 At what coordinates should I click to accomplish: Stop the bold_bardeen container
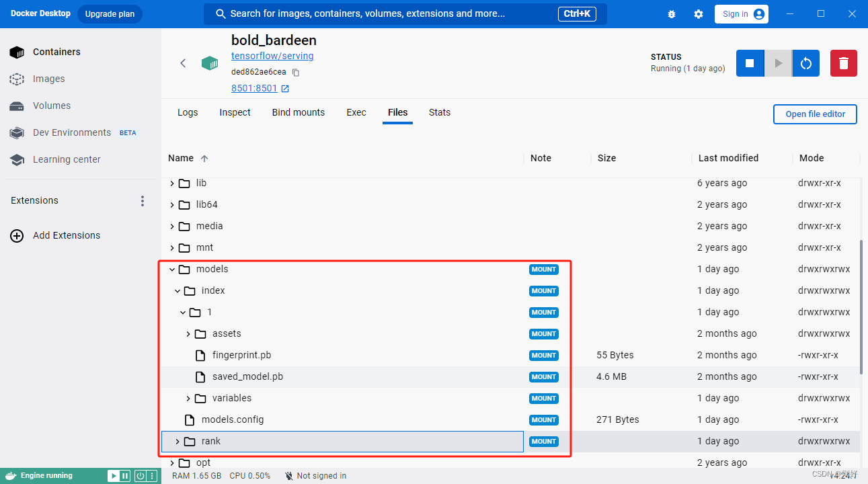(x=750, y=63)
